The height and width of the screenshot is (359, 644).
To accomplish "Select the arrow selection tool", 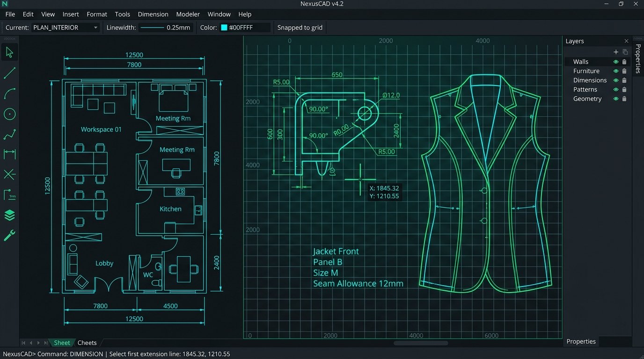I will pyautogui.click(x=10, y=53).
